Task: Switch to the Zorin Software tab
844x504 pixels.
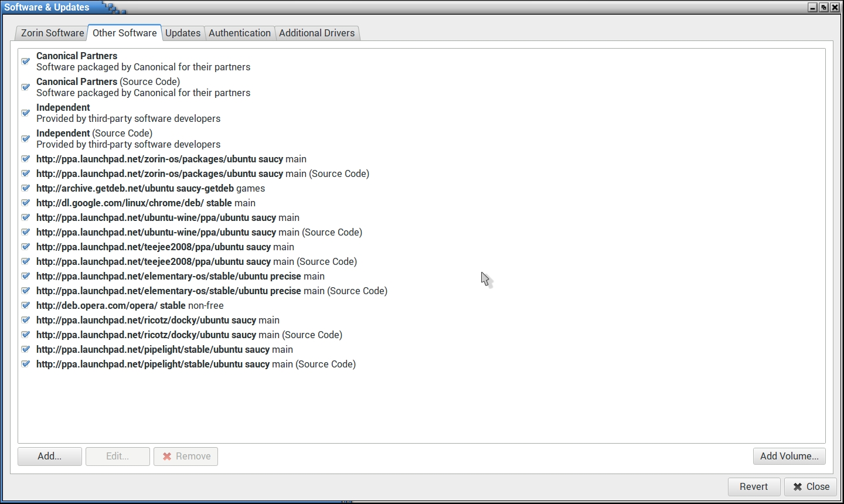Action: pos(52,33)
